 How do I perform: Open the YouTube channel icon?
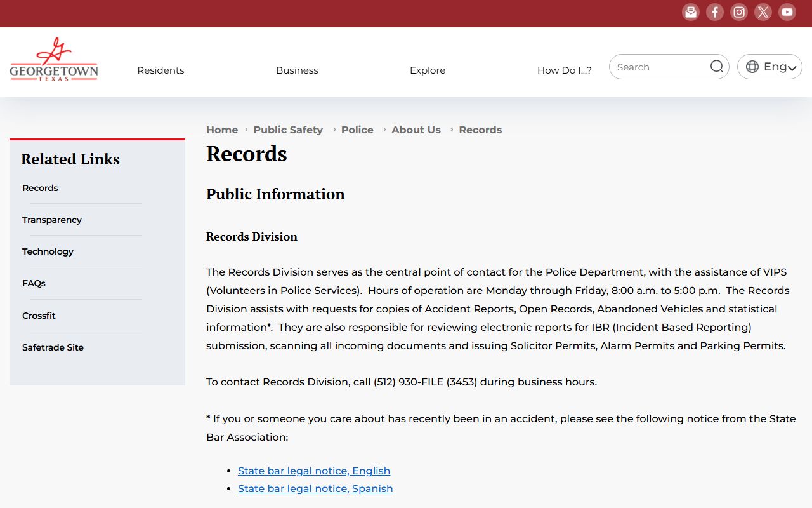point(787,12)
